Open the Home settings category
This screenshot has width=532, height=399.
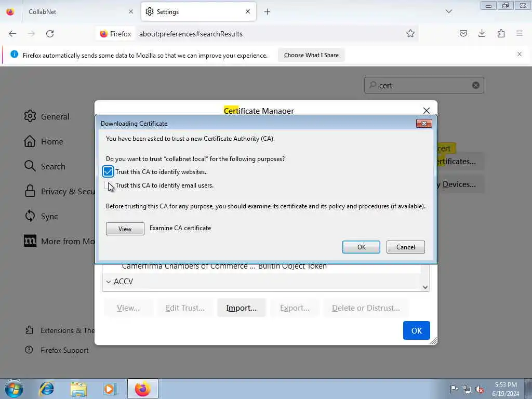(44, 141)
